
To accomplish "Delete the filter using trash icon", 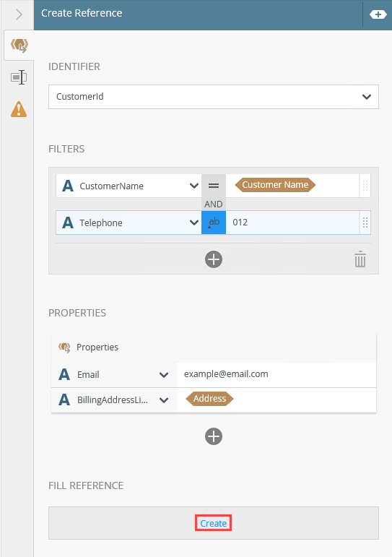I will 360,259.
